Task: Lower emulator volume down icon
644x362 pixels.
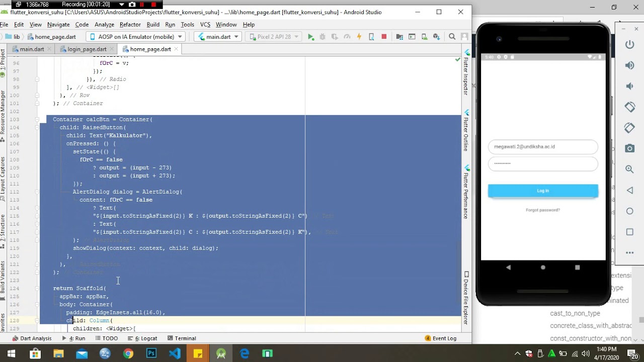Action: coord(629,86)
